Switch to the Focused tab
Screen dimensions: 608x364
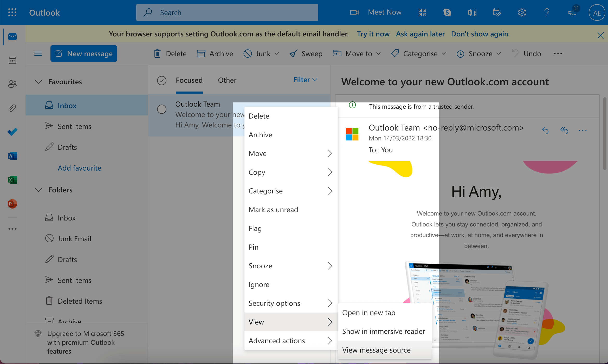coord(189,80)
